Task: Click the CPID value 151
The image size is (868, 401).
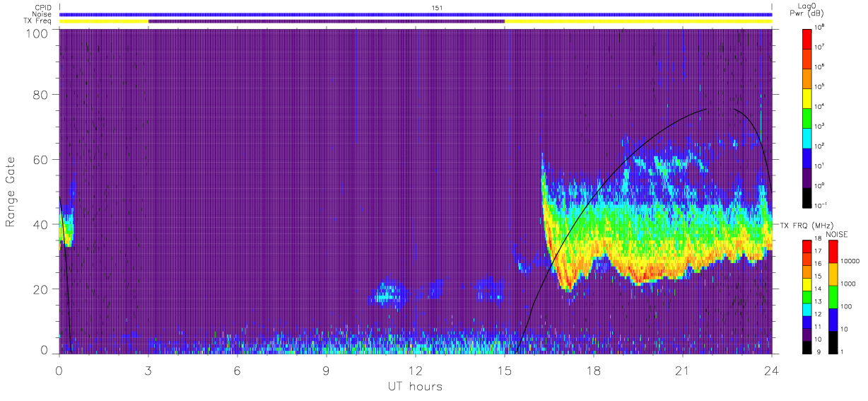Action: pyautogui.click(x=438, y=7)
